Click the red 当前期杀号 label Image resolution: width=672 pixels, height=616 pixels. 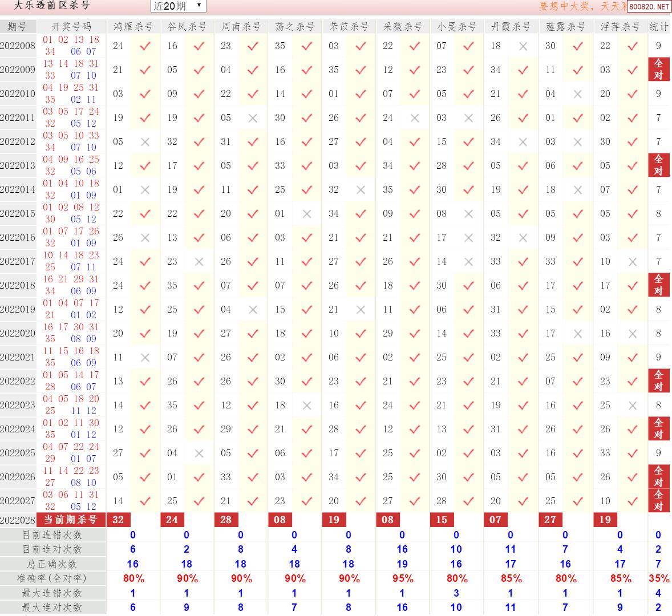click(x=71, y=520)
